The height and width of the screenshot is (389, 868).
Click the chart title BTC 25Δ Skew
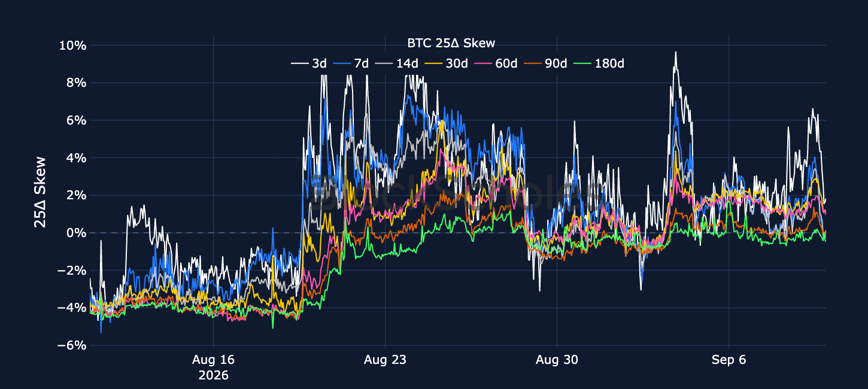tap(451, 43)
